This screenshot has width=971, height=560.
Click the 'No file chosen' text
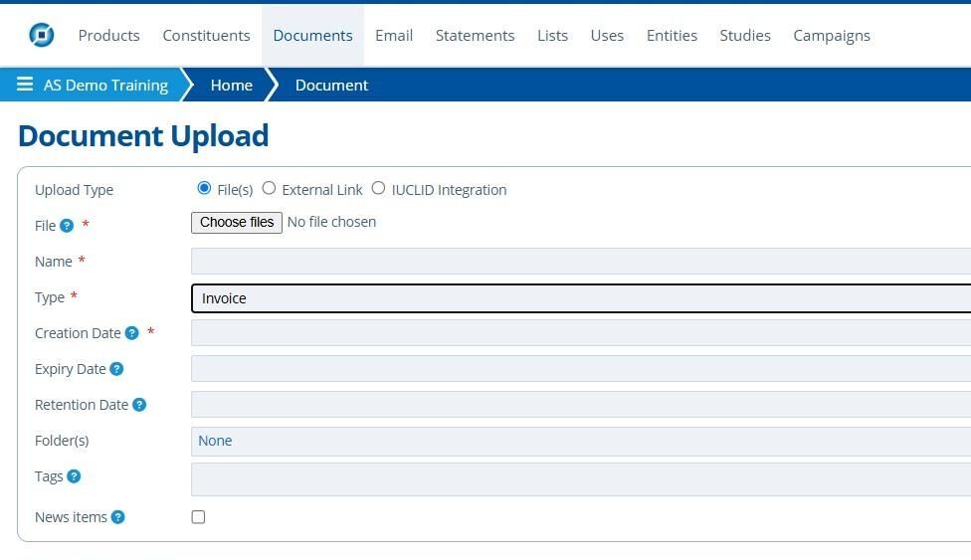click(331, 222)
